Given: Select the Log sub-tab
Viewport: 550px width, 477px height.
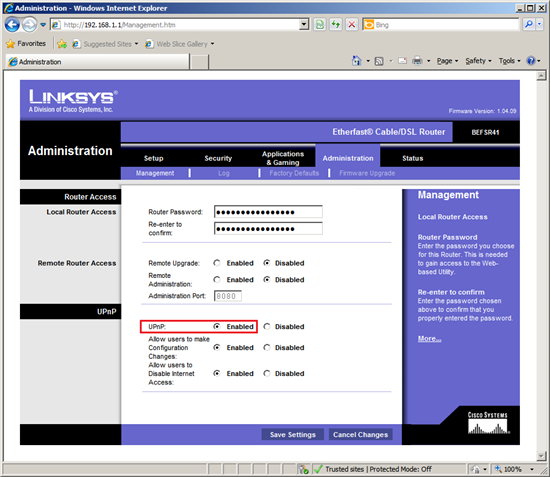Looking at the screenshot, I should pos(223,173).
